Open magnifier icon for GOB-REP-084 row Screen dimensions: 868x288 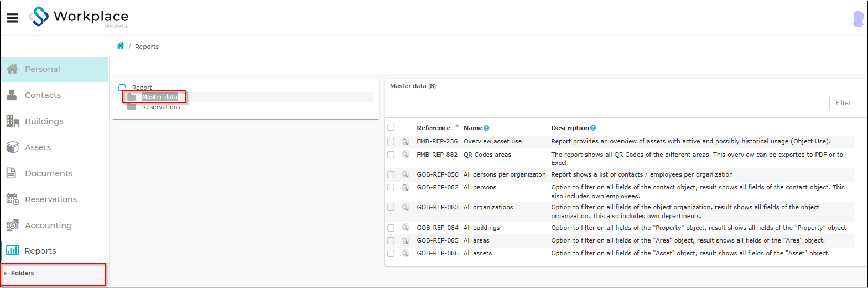[x=406, y=228]
